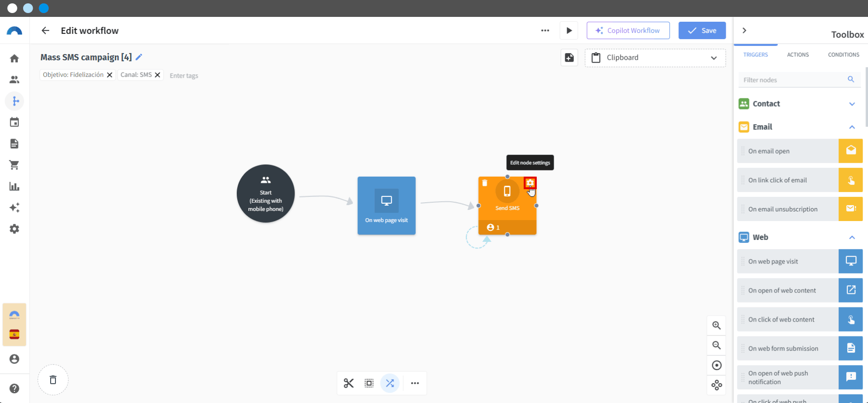This screenshot has height=403, width=868.
Task: Open the header three-dots more menu
Action: pos(545,30)
